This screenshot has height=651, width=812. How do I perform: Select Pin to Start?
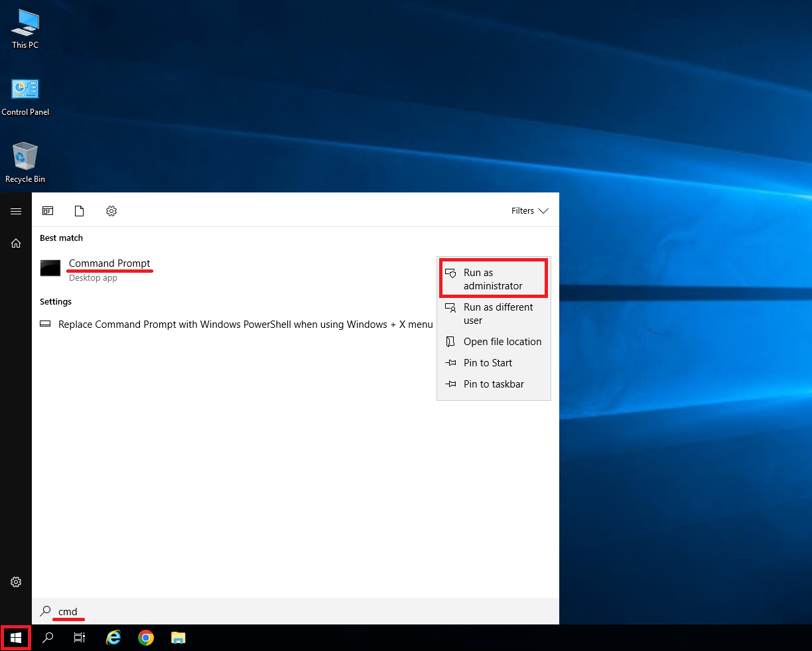pos(494,363)
